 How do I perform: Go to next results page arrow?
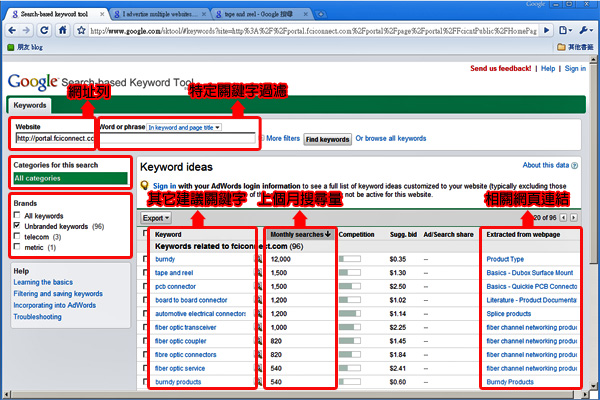pos(573,218)
